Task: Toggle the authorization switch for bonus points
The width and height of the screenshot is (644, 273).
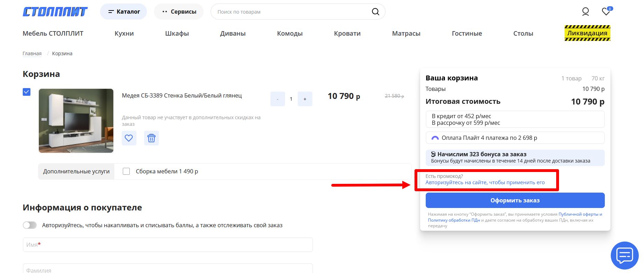Action: click(30, 225)
